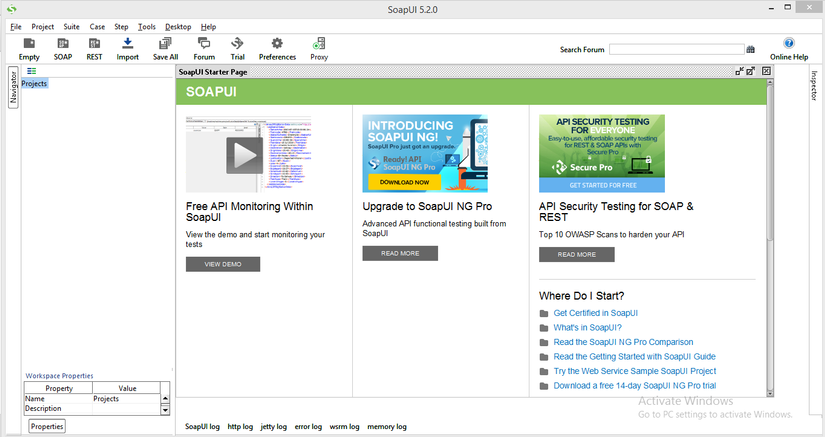This screenshot has width=825, height=437.
Task: Click the Proxy toolbar icon
Action: point(319,49)
